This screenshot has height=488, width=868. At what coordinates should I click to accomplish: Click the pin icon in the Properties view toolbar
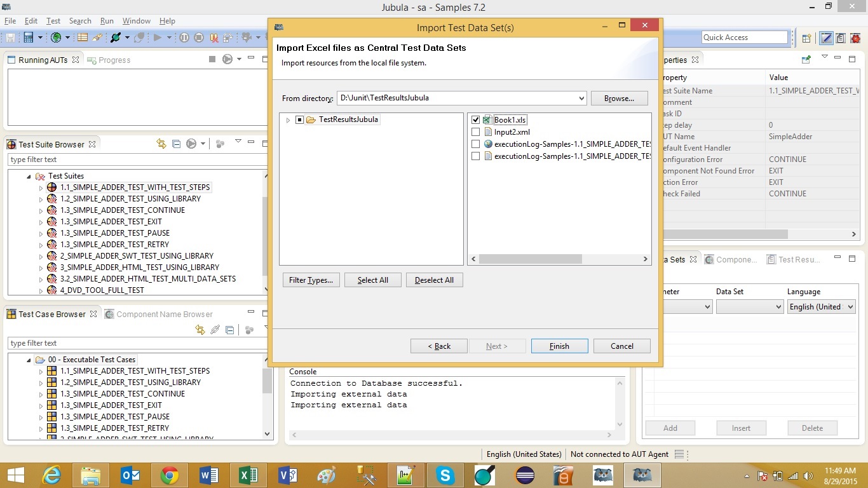coord(806,59)
